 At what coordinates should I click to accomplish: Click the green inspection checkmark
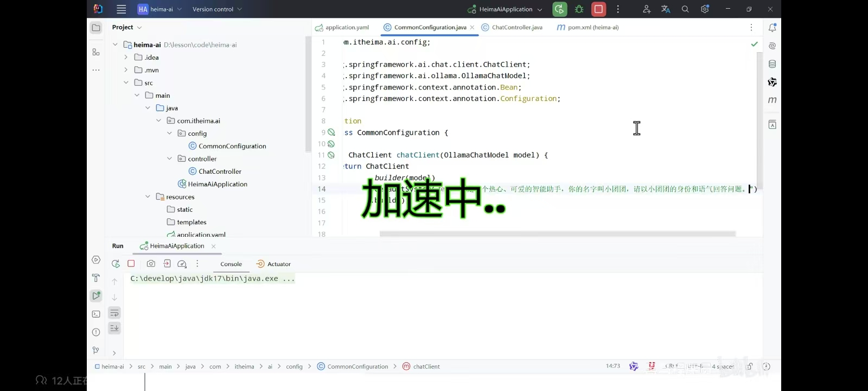754,43
